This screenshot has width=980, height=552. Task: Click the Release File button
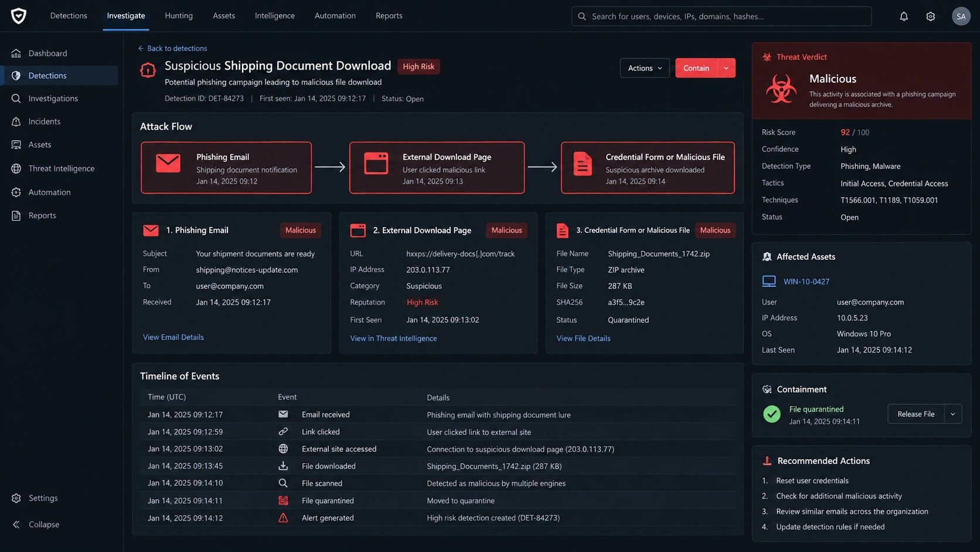click(916, 414)
